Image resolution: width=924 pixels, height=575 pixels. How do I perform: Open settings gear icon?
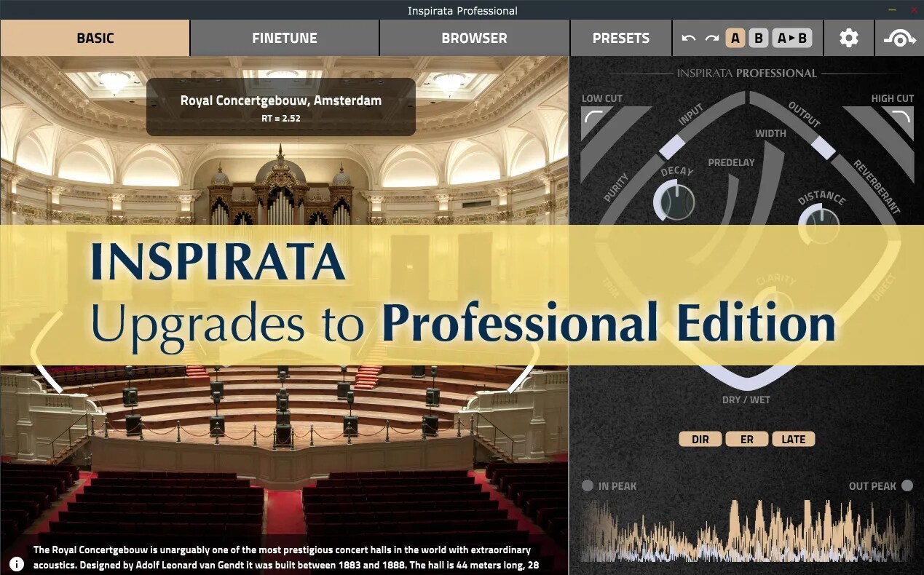(x=849, y=38)
